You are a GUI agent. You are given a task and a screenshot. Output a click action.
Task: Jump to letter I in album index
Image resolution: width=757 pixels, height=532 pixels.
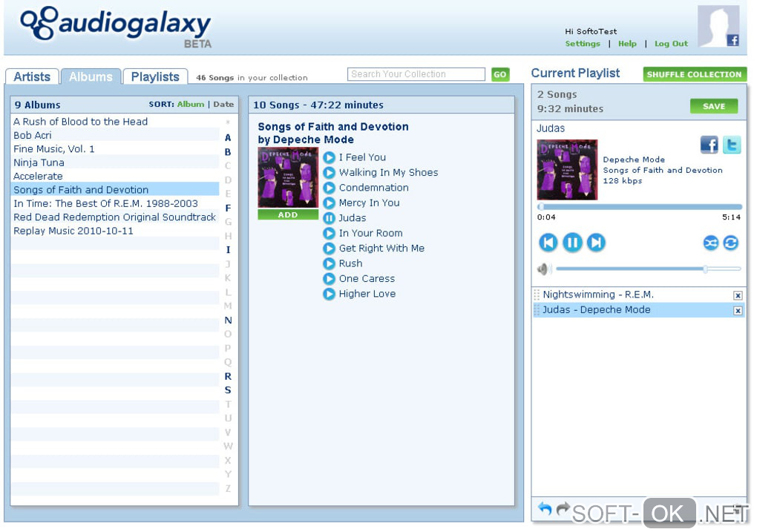228,250
